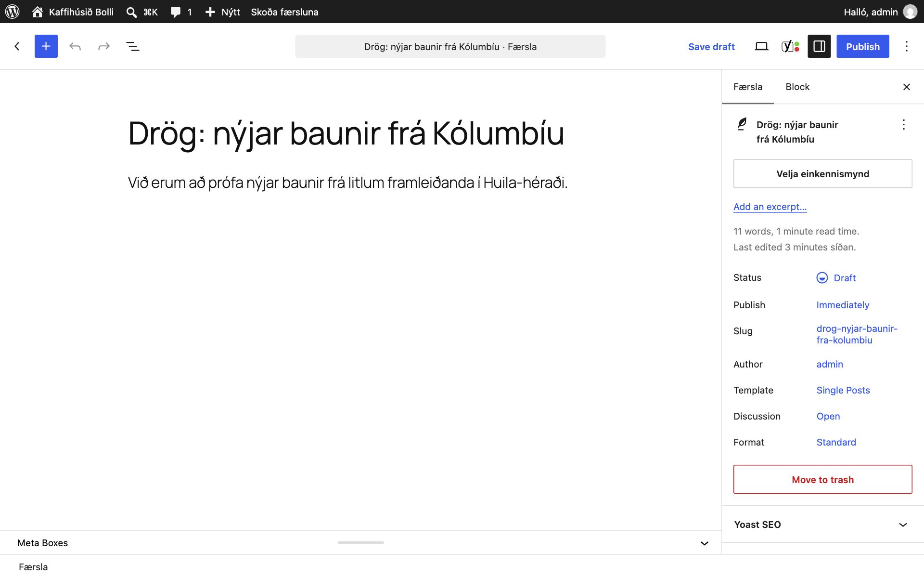Viewport: 924px width, 578px height.
Task: Collapse the Meta Boxes panel chevron
Action: [705, 543]
